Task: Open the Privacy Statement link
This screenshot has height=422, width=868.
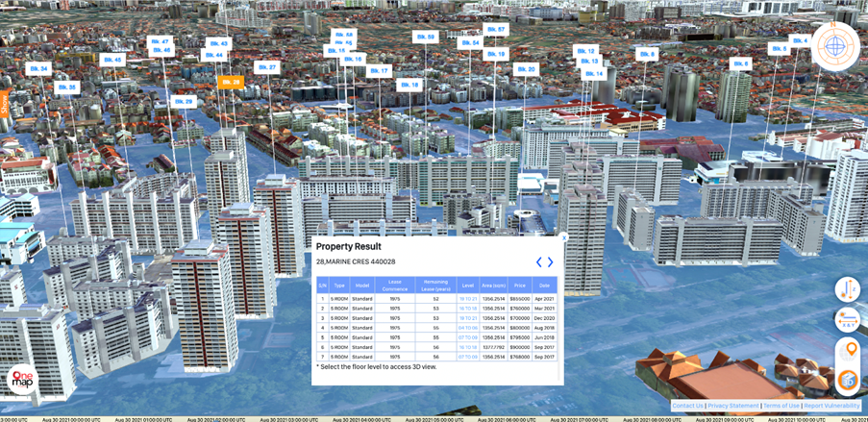Action: [733, 406]
